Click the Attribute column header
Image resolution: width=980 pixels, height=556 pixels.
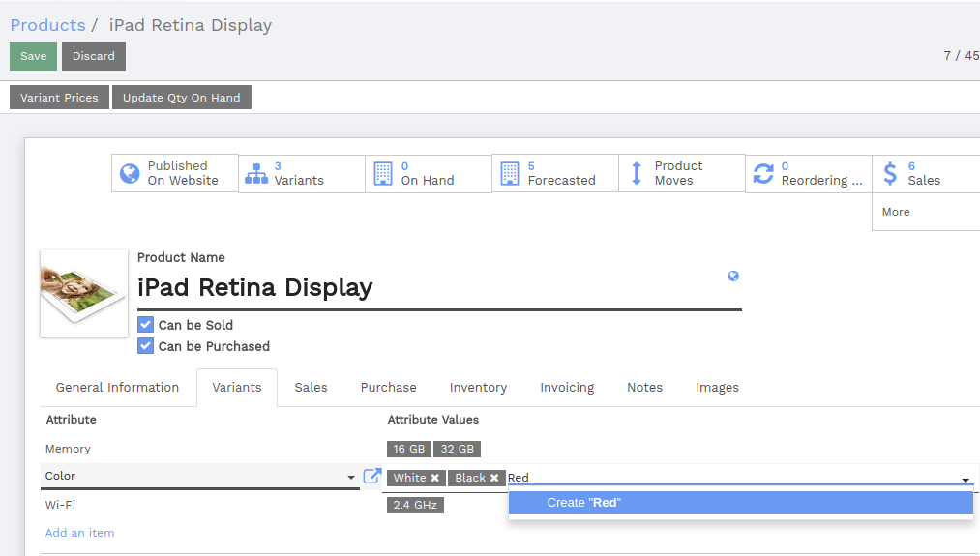[x=72, y=420]
